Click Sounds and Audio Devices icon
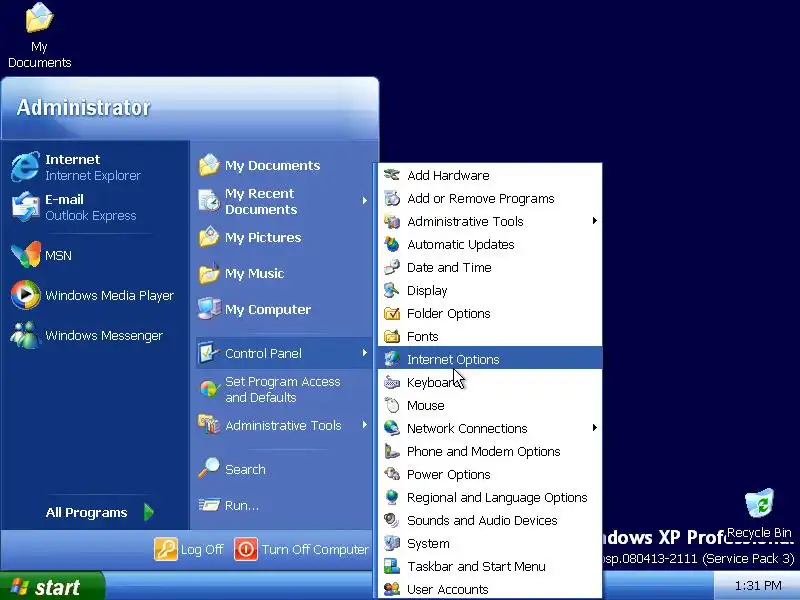The image size is (800, 600). (x=392, y=520)
